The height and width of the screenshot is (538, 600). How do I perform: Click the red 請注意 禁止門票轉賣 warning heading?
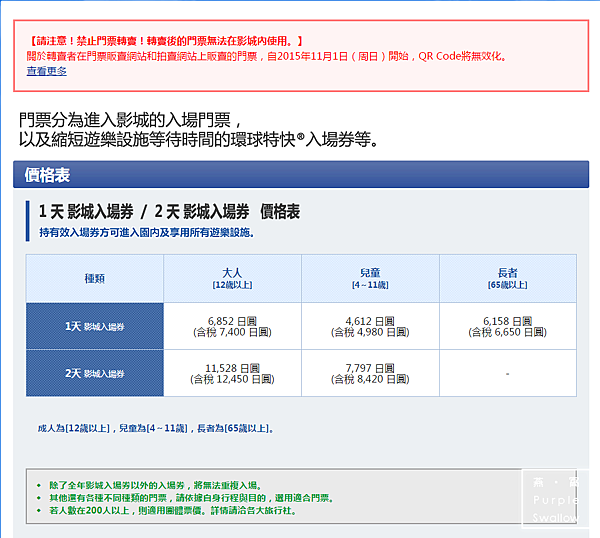(x=166, y=41)
